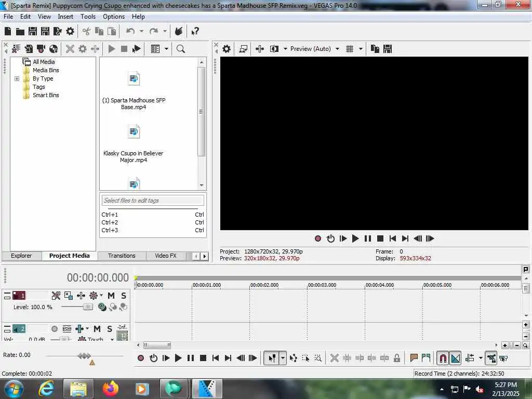
Task: Delete selected events with the timeline toolbar X
Action: pos(334,358)
